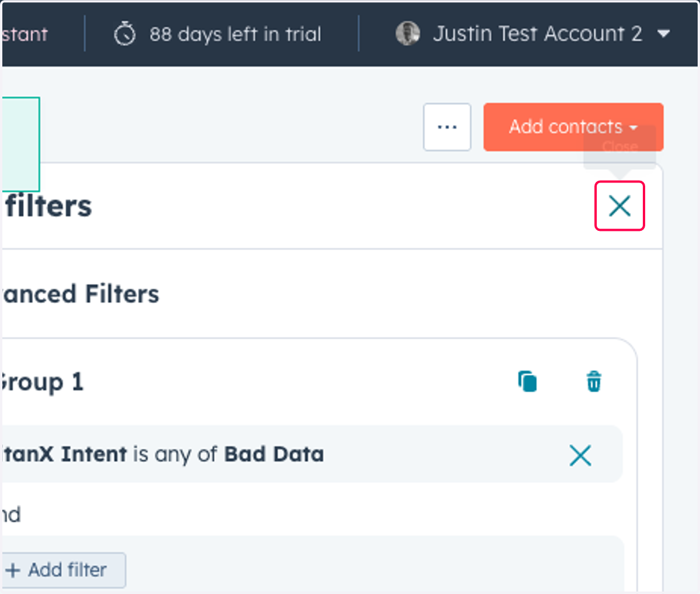Open the three-dot more actions menu
This screenshot has height=594, width=700.
(447, 127)
